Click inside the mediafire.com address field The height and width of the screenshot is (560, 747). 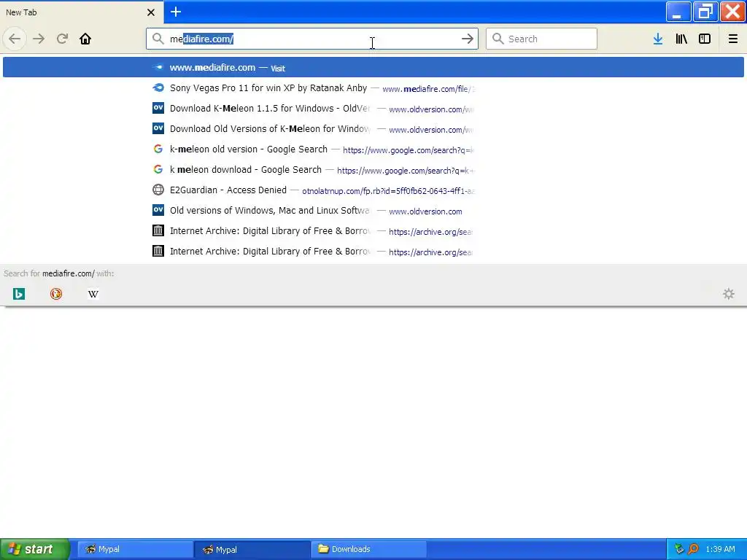[312, 39]
